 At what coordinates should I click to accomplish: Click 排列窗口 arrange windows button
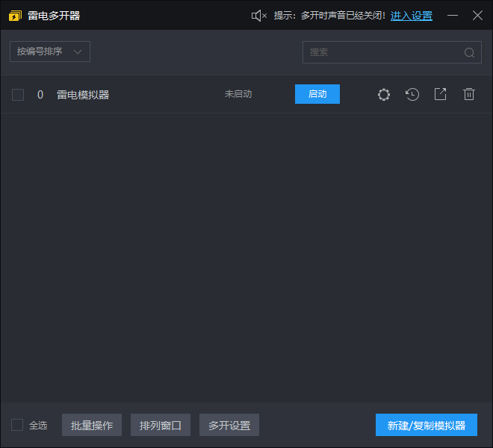[161, 425]
